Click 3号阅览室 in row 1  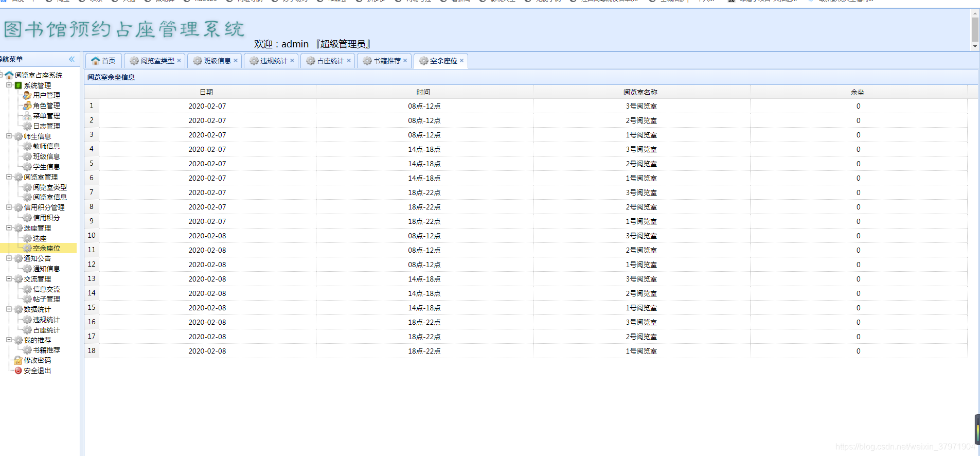point(642,106)
